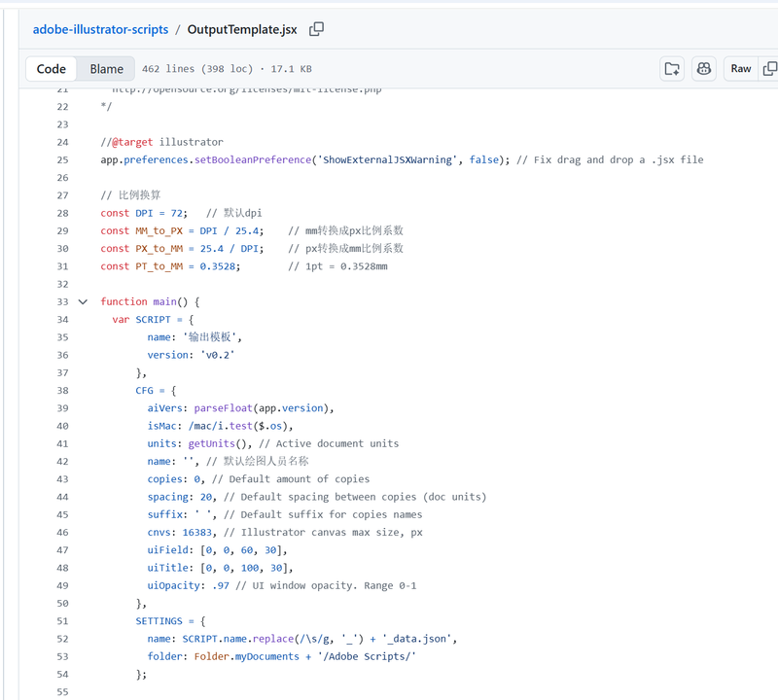Copy the OutputTemplate.jsx file path

(316, 29)
